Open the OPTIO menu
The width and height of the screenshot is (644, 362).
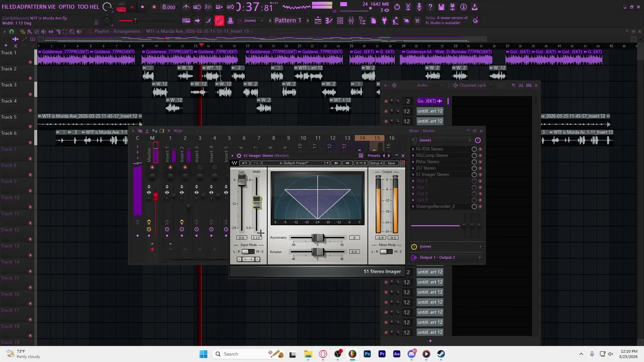point(66,7)
